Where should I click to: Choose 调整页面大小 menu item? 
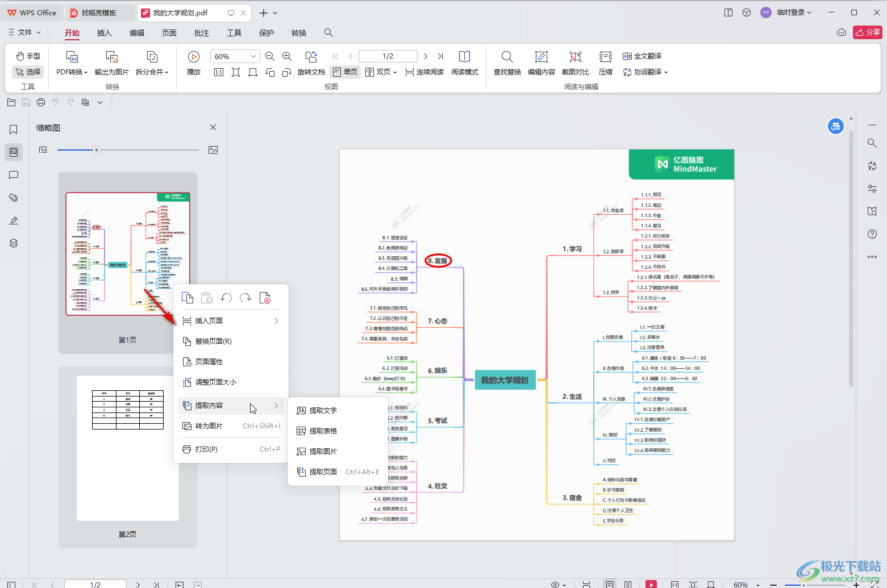[x=231, y=382]
